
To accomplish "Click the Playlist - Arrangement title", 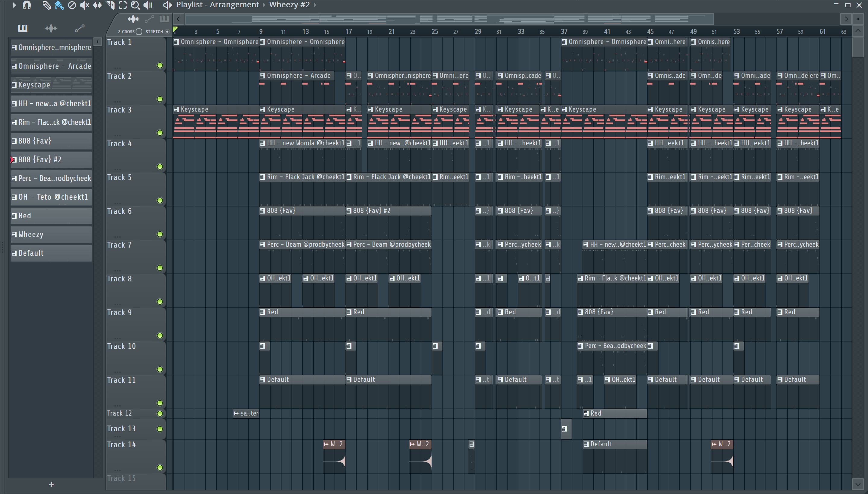I will (x=218, y=5).
